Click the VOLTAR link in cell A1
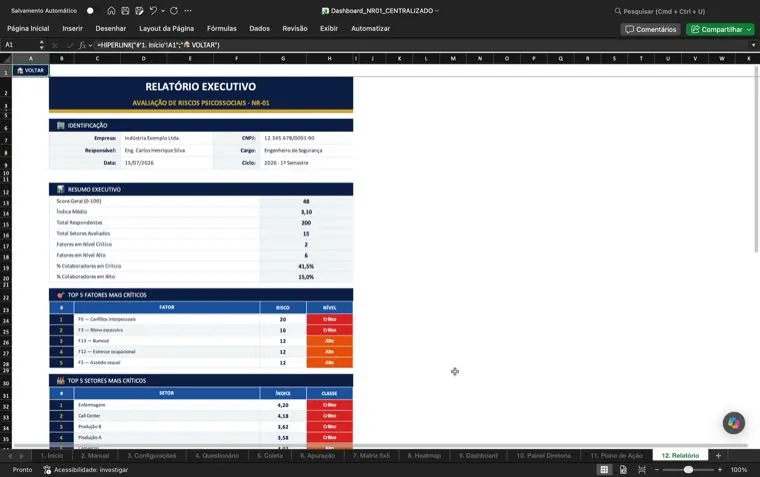This screenshot has height=477, width=760. coord(30,70)
